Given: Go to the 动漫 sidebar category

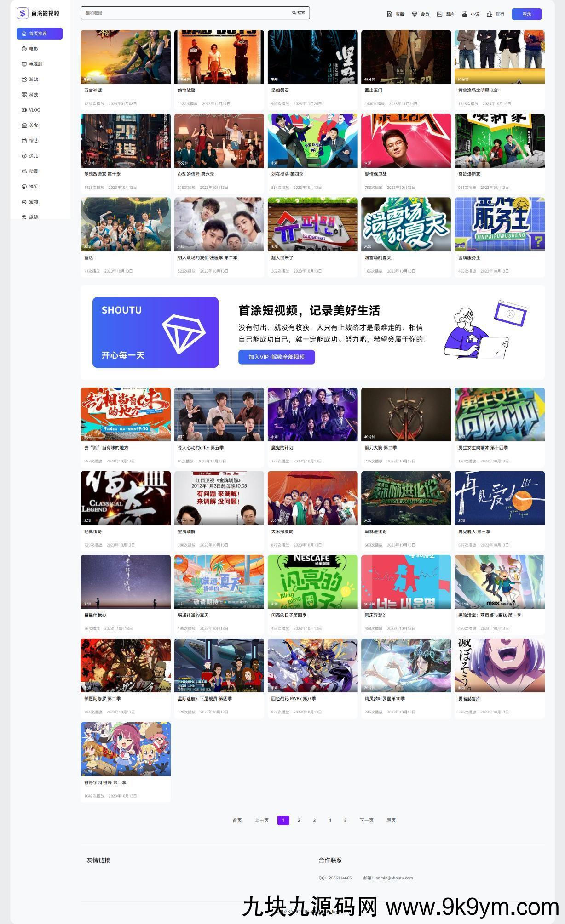Looking at the screenshot, I should click(x=33, y=171).
